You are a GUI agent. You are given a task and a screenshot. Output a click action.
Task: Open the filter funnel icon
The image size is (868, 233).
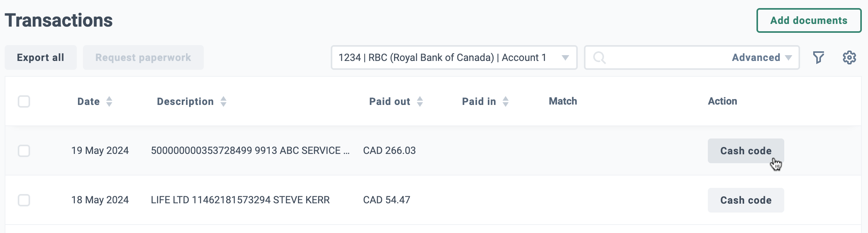pyautogui.click(x=818, y=57)
